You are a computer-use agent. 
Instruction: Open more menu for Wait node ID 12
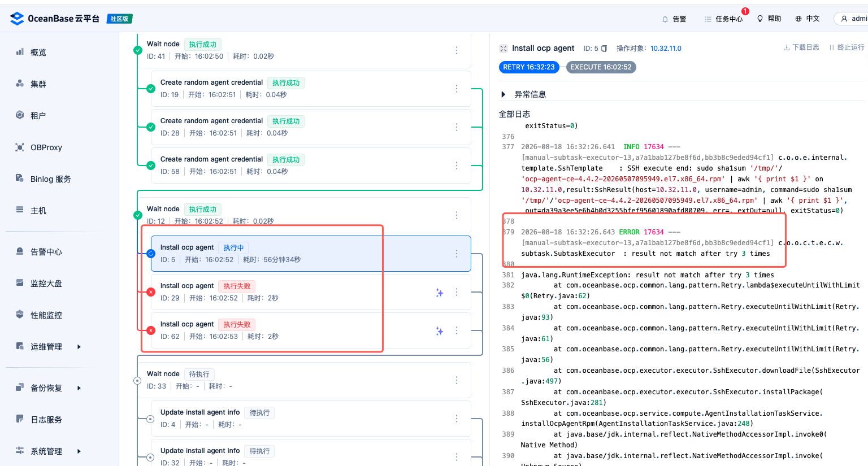coord(457,215)
